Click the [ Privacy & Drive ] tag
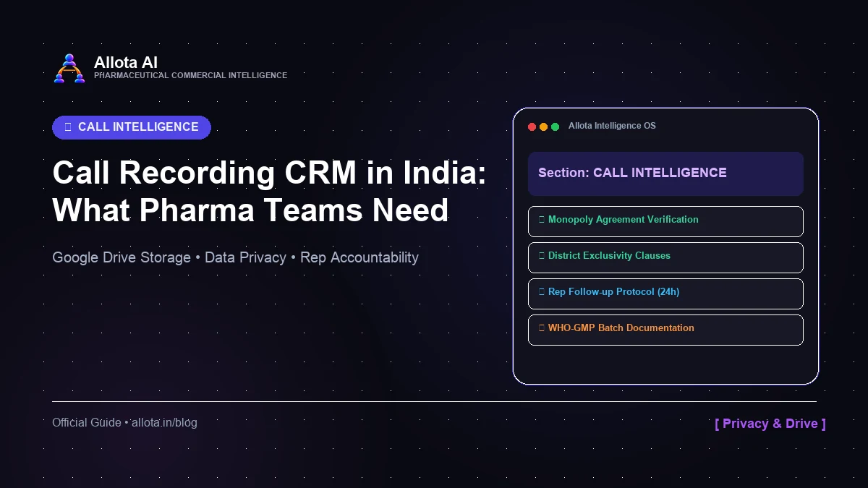Viewport: 868px width, 488px height. click(x=770, y=424)
